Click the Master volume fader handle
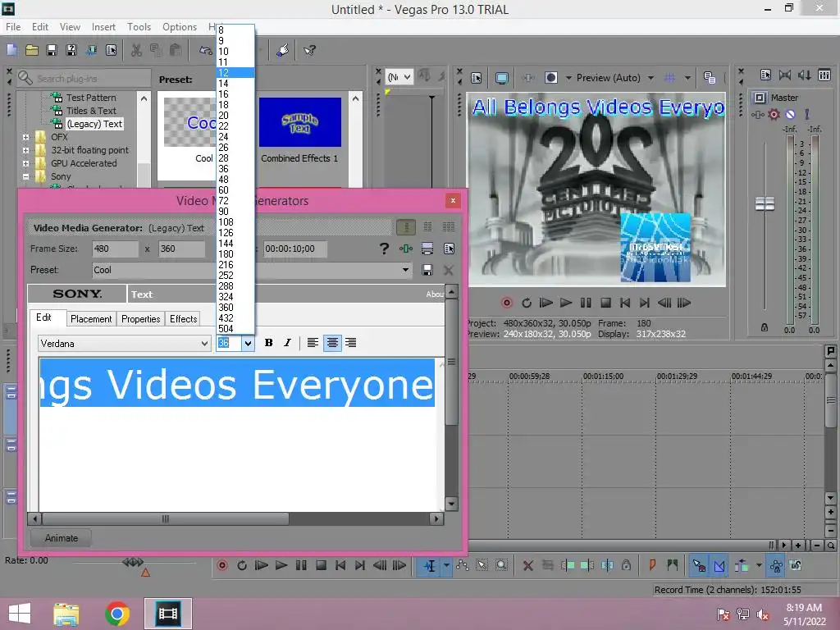Viewport: 840px width, 630px height. (765, 203)
